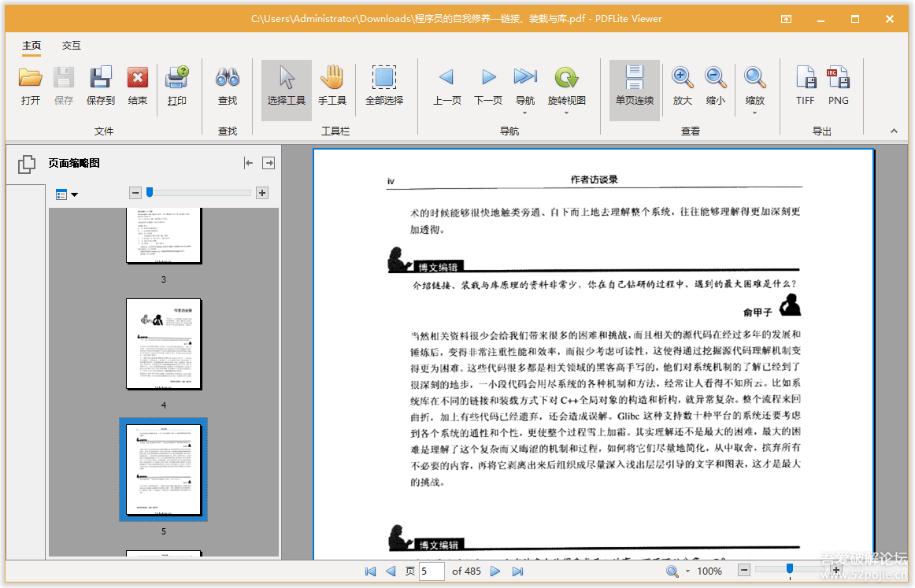Activate the 手工具 (Hand tool)

pyautogui.click(x=332, y=78)
